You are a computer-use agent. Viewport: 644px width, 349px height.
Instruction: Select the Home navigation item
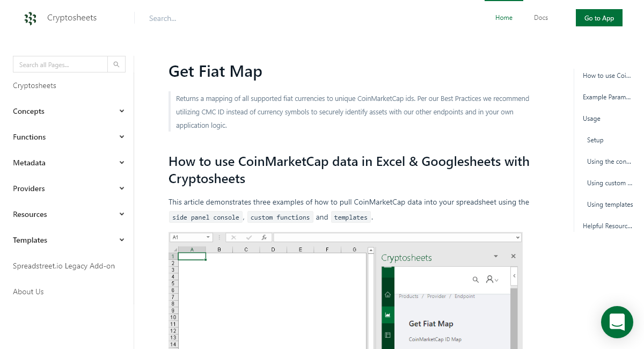click(503, 18)
